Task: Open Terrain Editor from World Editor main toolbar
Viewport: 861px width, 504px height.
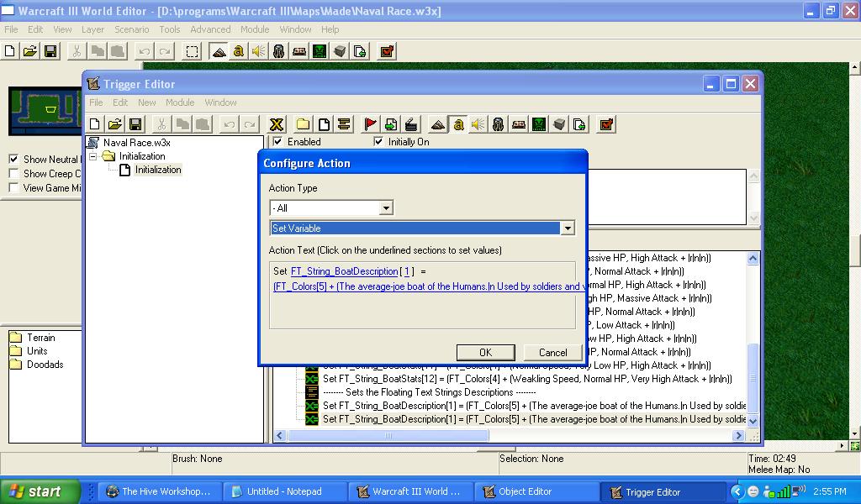Action: click(219, 51)
